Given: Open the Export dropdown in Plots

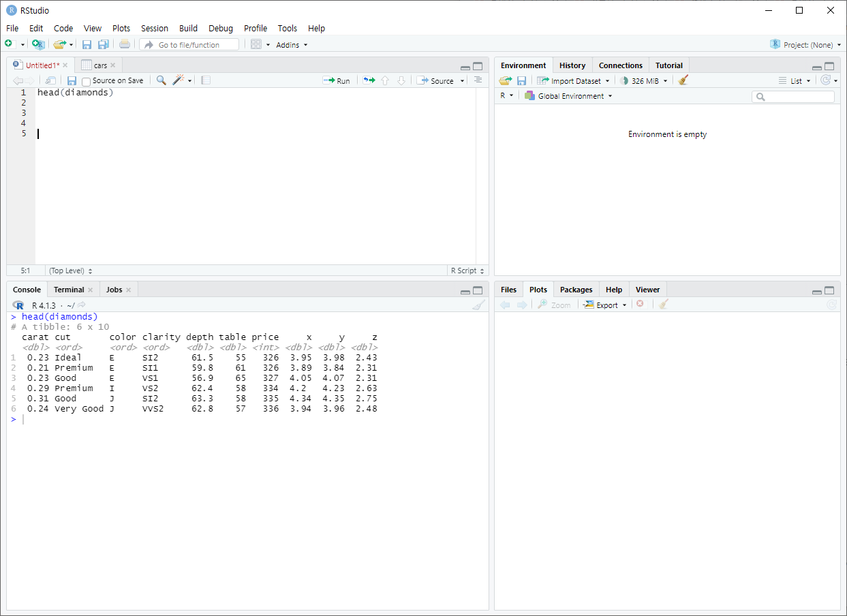Looking at the screenshot, I should [x=604, y=305].
